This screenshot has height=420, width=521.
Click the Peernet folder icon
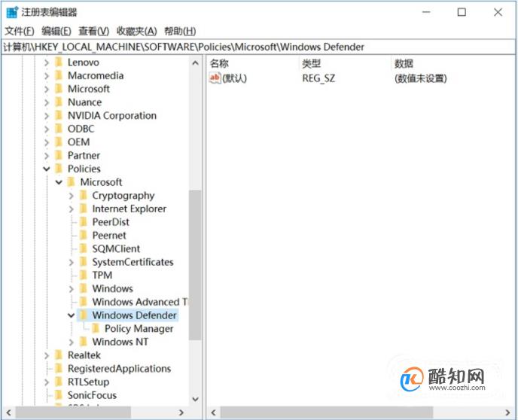(84, 236)
